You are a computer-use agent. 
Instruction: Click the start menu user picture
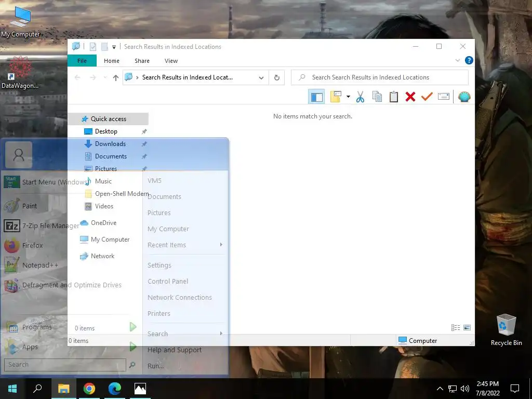click(x=19, y=155)
